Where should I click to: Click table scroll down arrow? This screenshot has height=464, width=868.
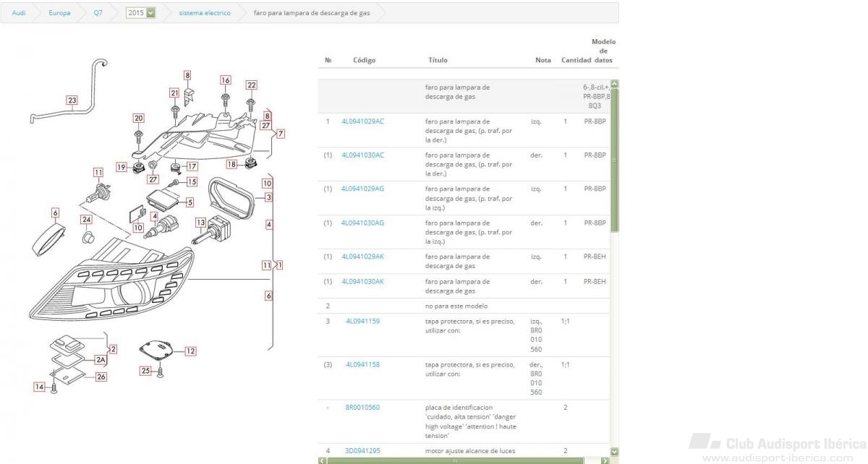click(x=615, y=452)
